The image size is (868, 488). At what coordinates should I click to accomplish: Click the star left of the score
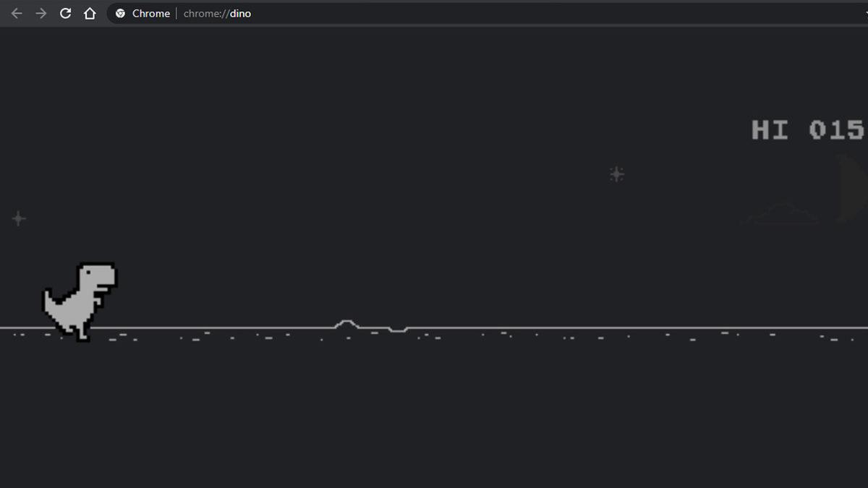point(616,174)
